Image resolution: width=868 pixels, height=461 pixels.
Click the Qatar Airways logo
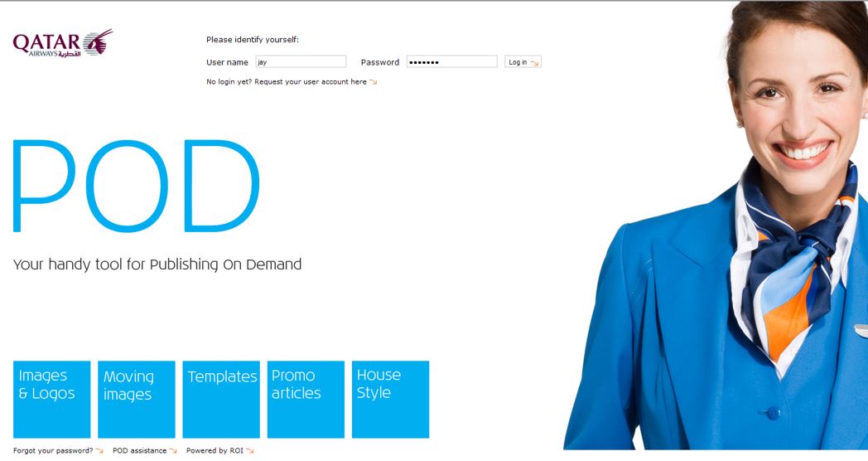[x=62, y=43]
